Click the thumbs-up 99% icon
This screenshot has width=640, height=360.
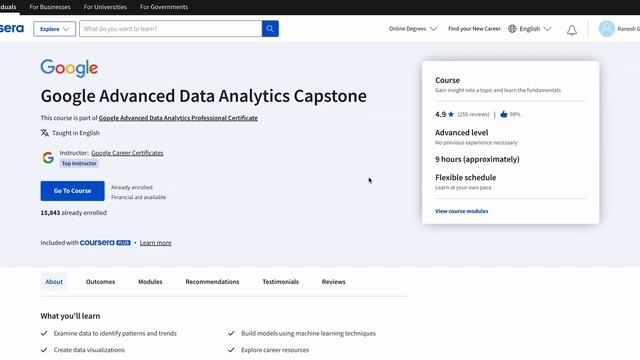pos(504,114)
